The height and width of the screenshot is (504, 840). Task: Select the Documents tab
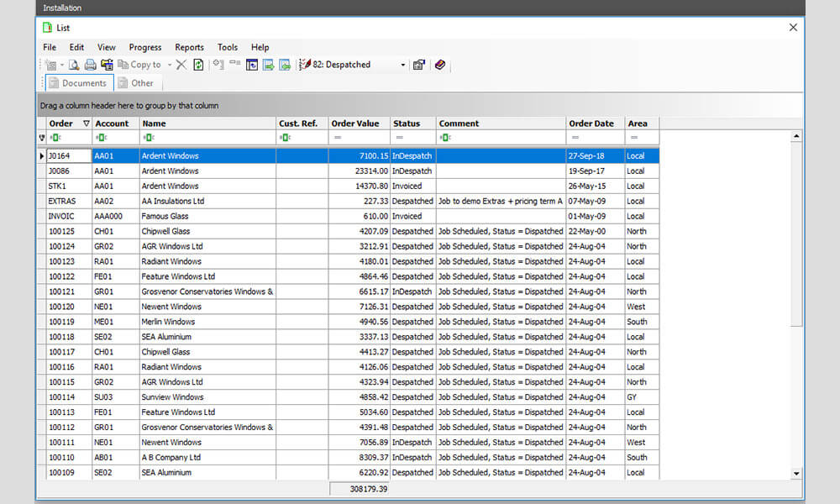tap(77, 83)
